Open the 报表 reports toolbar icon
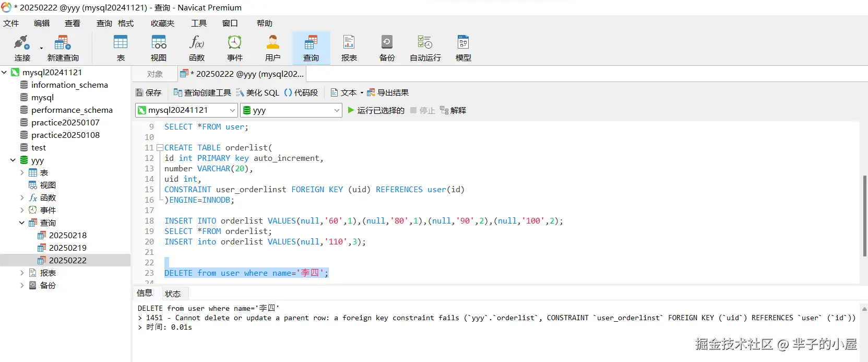868x362 pixels. click(349, 48)
